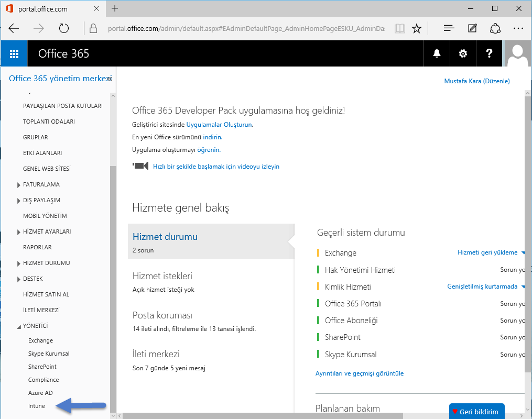Open the Edge More actions ellipsis

click(518, 28)
